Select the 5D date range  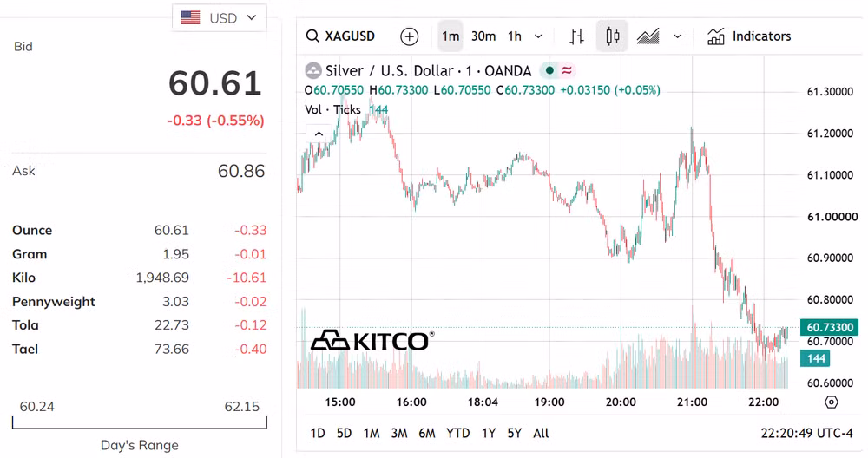[345, 433]
